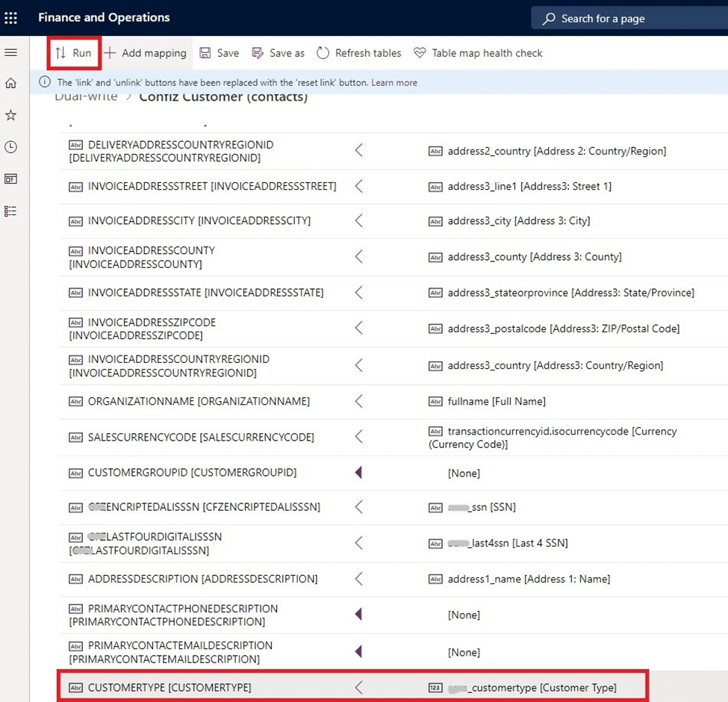
Task: Open sync direction arrow for INVOICEADDRESSCITY
Action: click(358, 220)
